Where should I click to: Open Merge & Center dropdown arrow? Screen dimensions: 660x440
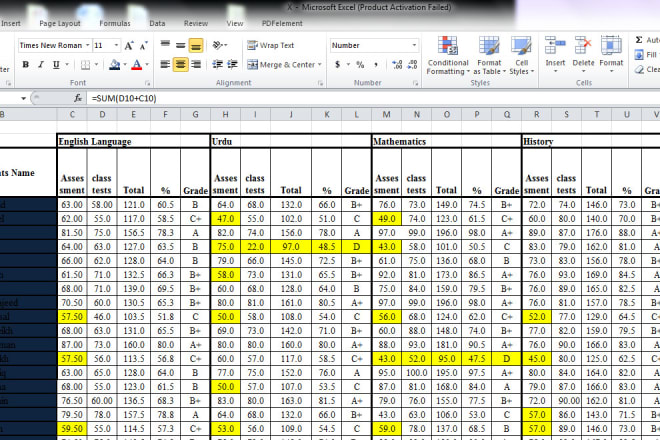coord(320,64)
